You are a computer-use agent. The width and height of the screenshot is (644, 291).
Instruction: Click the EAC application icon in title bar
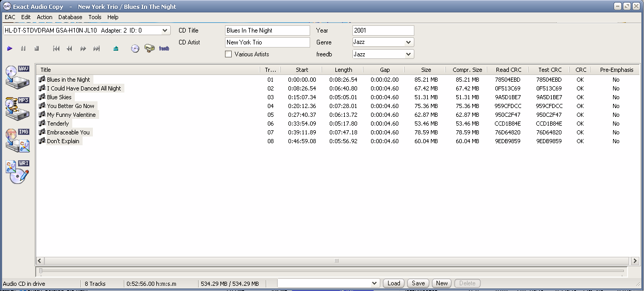[7, 6]
